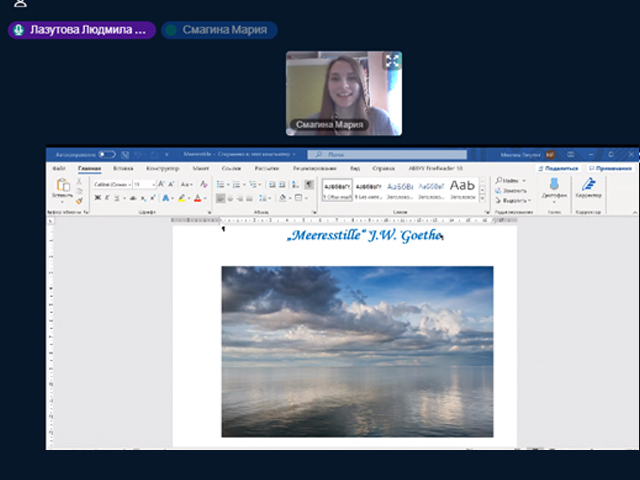Click the Найти (Find) button
This screenshot has height=480, width=640.
[x=508, y=180]
